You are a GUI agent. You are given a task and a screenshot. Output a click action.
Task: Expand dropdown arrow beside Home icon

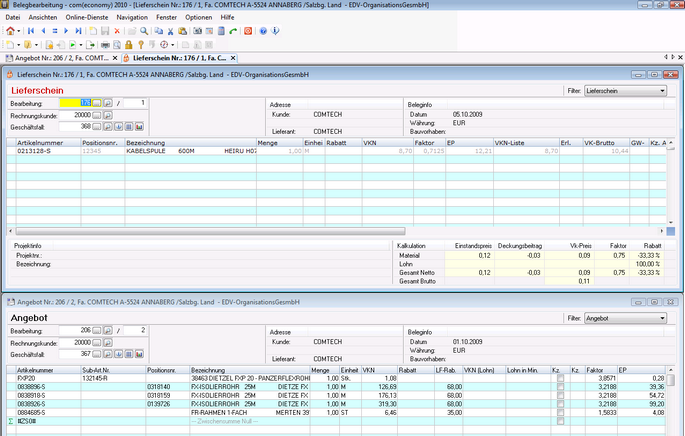coord(18,31)
